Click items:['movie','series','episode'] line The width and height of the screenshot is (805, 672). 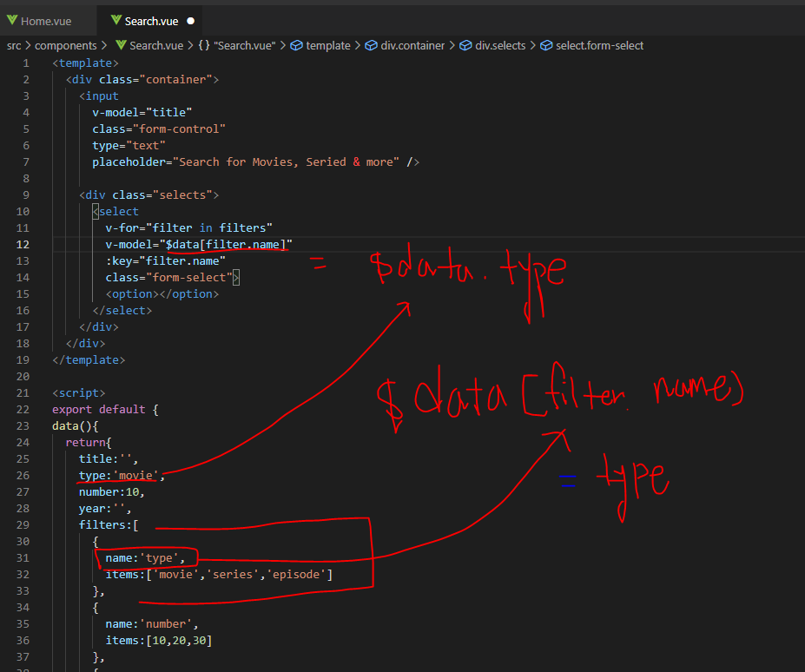219,575
